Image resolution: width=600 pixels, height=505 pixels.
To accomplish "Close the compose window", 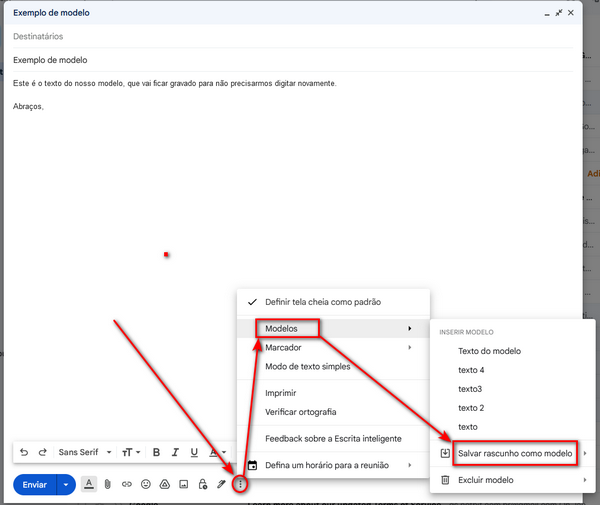I will tap(571, 13).
